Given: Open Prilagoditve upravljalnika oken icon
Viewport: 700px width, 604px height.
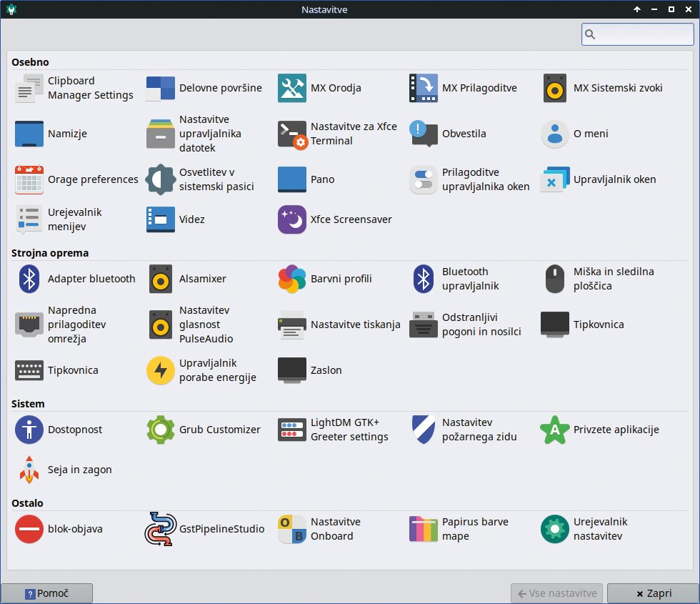Looking at the screenshot, I should click(x=423, y=179).
